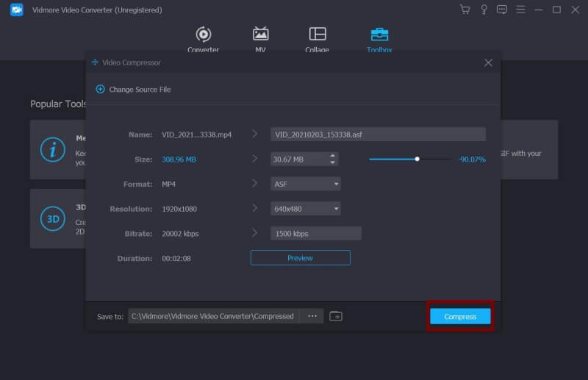Viewport: 588px width, 380px height.
Task: Decrease size with the down stepper arrow
Action: pyautogui.click(x=333, y=162)
